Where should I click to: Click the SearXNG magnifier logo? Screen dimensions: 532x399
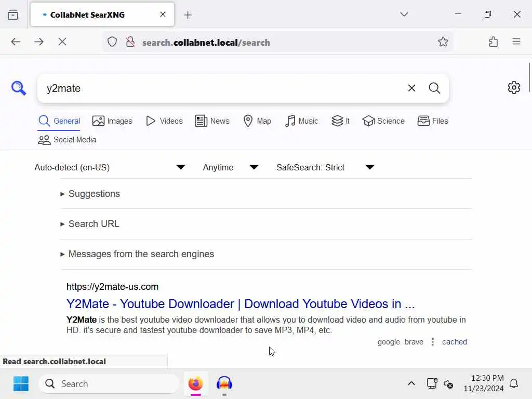pos(19,88)
